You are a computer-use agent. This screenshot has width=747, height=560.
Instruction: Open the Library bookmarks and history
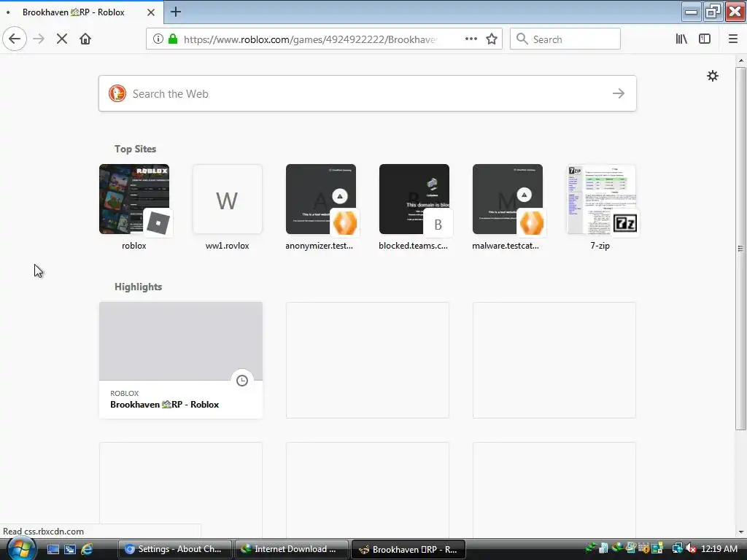(681, 39)
